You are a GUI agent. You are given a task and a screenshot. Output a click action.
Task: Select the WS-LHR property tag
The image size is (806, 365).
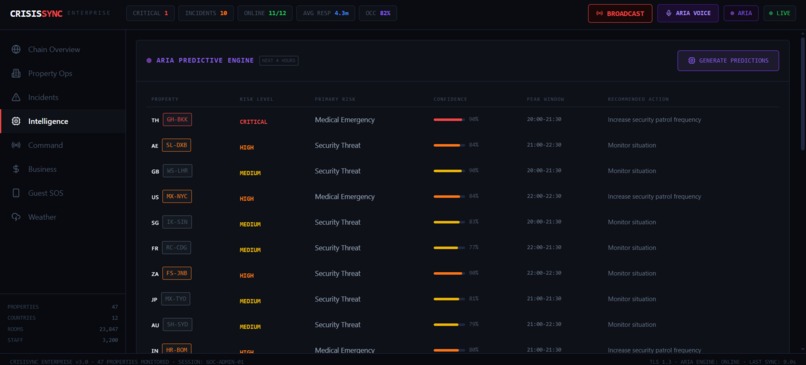[177, 171]
